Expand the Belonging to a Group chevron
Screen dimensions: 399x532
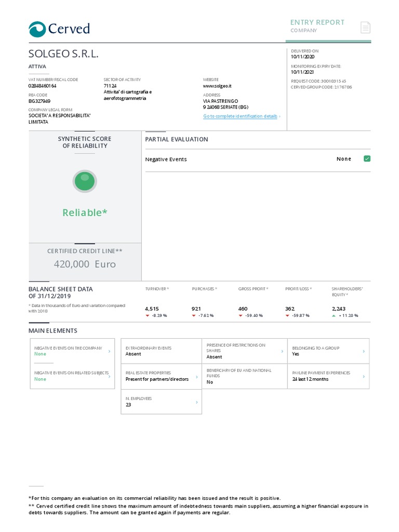pyautogui.click(x=364, y=351)
